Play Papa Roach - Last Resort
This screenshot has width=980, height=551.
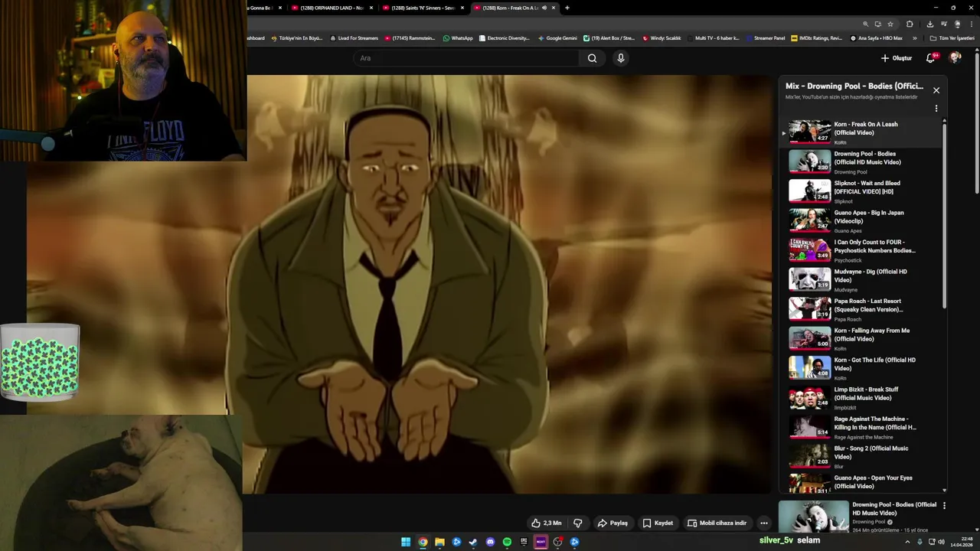pyautogui.click(x=861, y=309)
